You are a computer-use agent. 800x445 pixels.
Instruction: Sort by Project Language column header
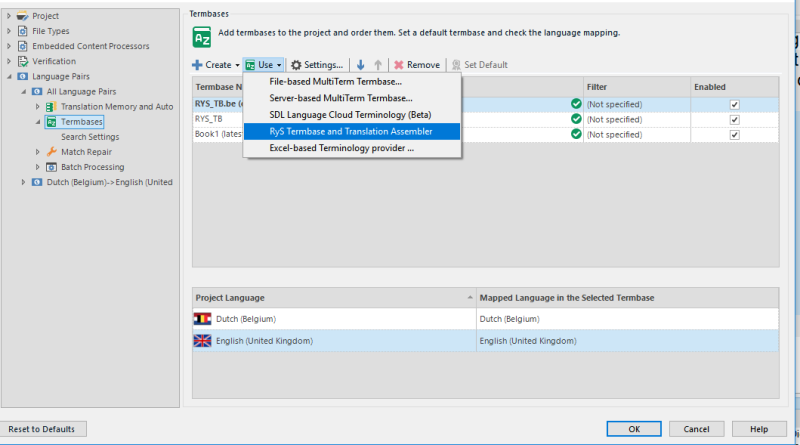point(334,298)
